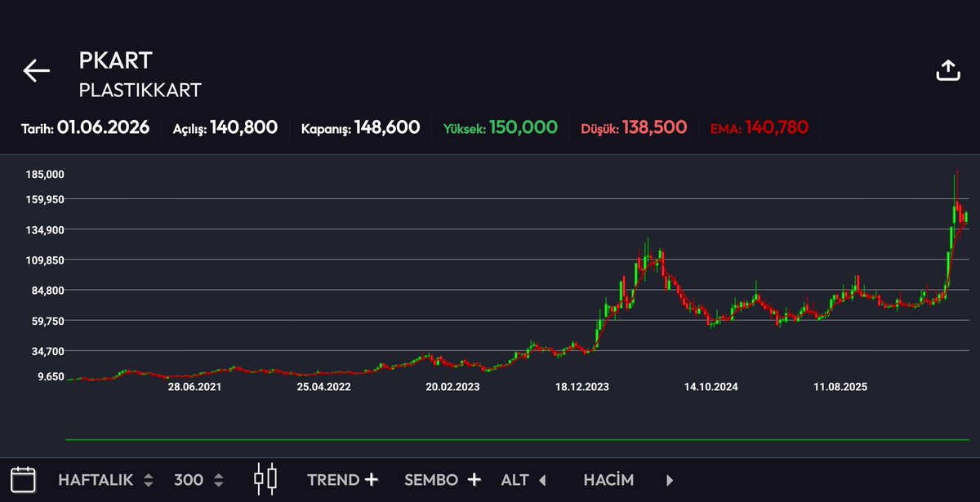Click the latest candle near chart peak
Image resolution: width=980 pixels, height=502 pixels.
[965, 216]
